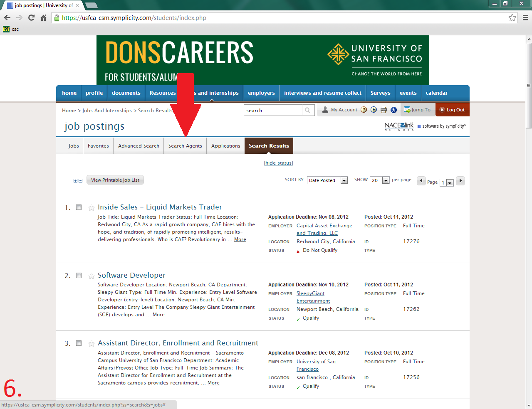The image size is (532, 409).
Task: Click the NACElink Network logo
Action: click(399, 126)
